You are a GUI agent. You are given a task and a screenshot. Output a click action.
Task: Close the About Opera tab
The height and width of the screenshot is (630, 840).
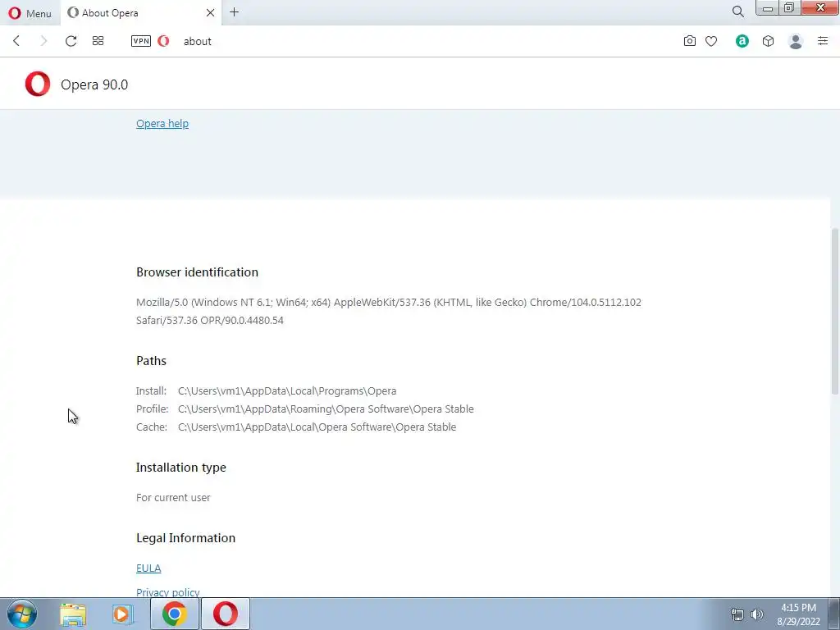click(210, 12)
